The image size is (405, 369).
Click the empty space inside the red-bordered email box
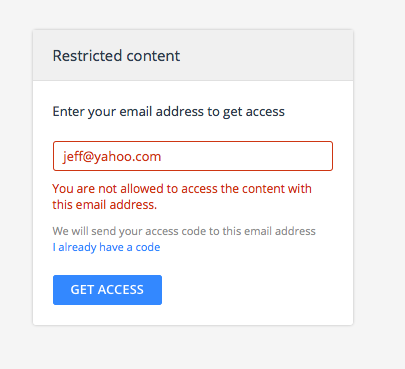[247, 156]
